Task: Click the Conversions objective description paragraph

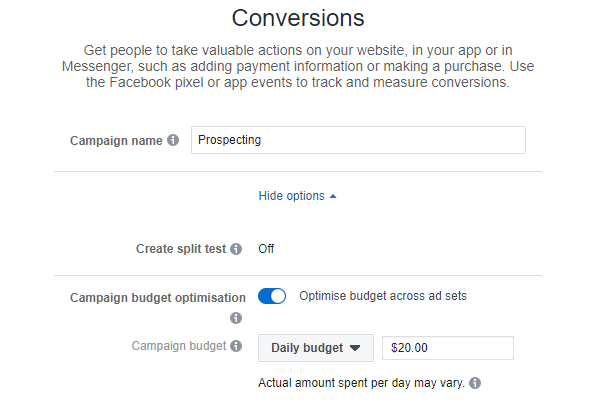Action: [298, 66]
